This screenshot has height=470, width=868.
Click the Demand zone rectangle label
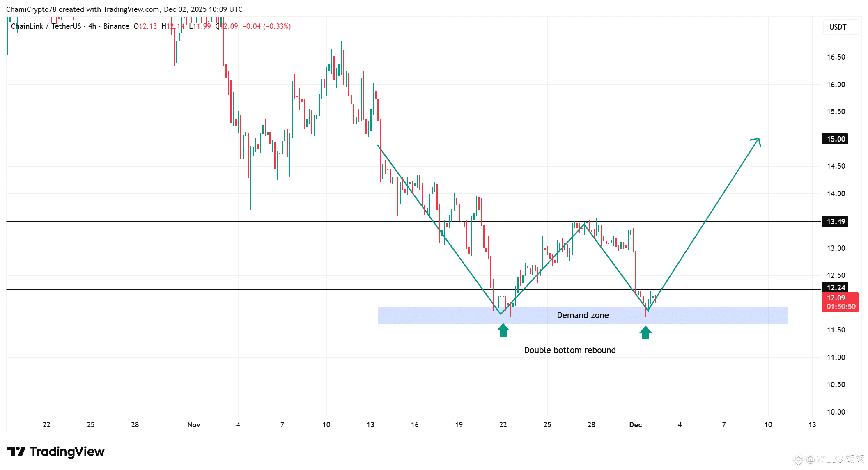click(x=583, y=315)
